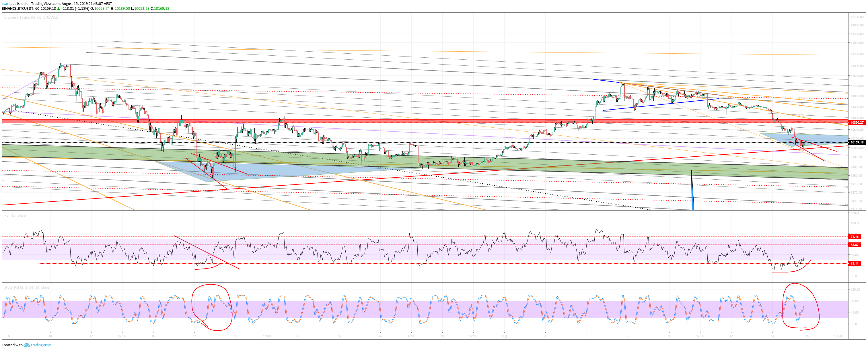
Task: Click the Bitcoin / TetherUS, 60, BINANCE legend
Action: [x=31, y=17]
